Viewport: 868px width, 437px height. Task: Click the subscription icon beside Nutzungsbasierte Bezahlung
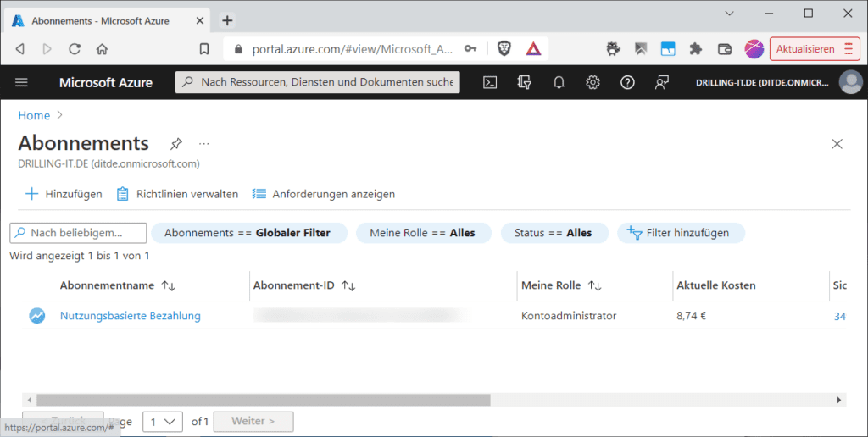point(37,316)
